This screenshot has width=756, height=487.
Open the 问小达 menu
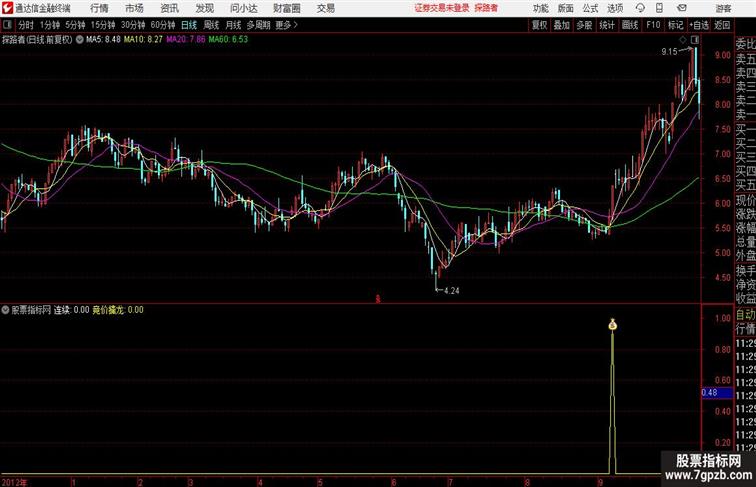point(243,8)
